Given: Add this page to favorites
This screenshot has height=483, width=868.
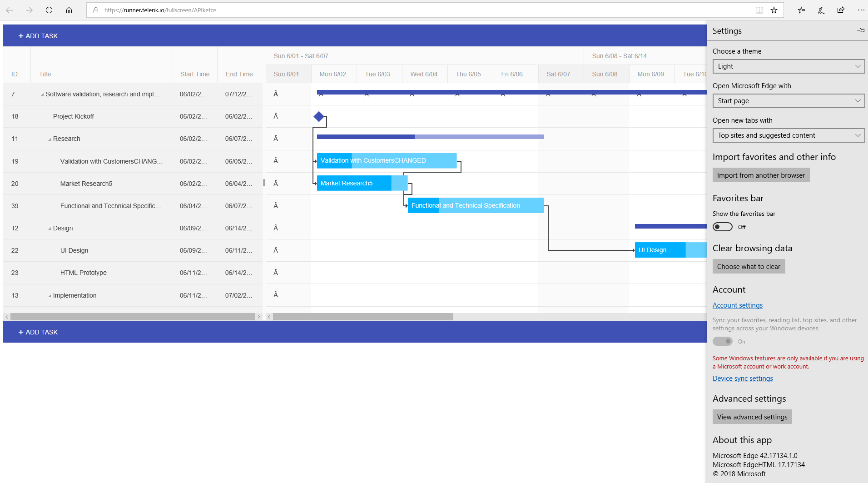Looking at the screenshot, I should click(774, 10).
